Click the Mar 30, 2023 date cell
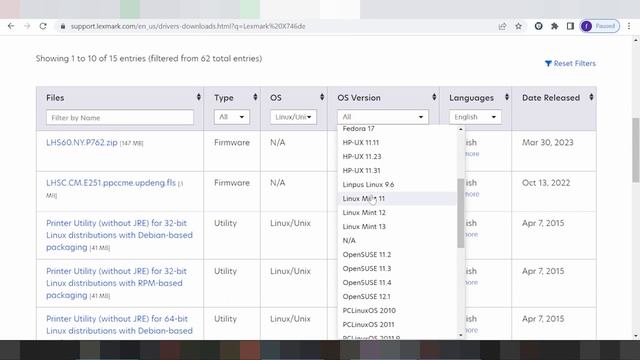The image size is (640, 360). [548, 142]
